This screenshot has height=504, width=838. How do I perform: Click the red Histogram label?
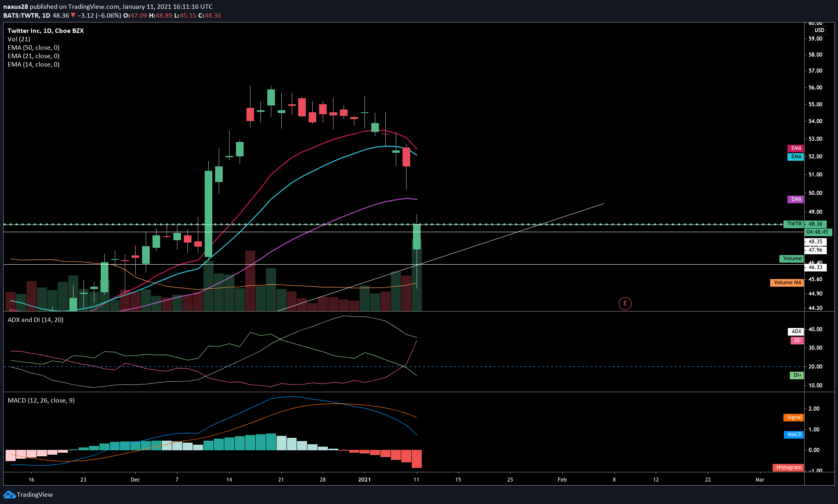pyautogui.click(x=788, y=468)
